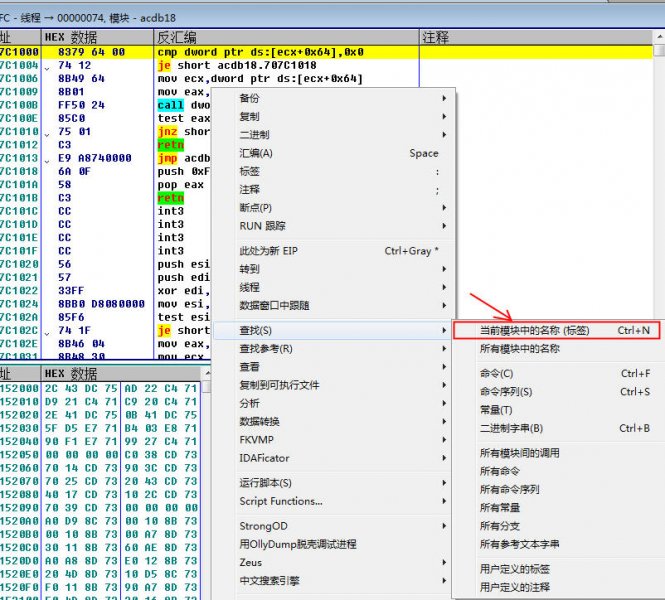
Task: Choose 用OllyDump脱壳调试进程
Action: click(x=333, y=544)
